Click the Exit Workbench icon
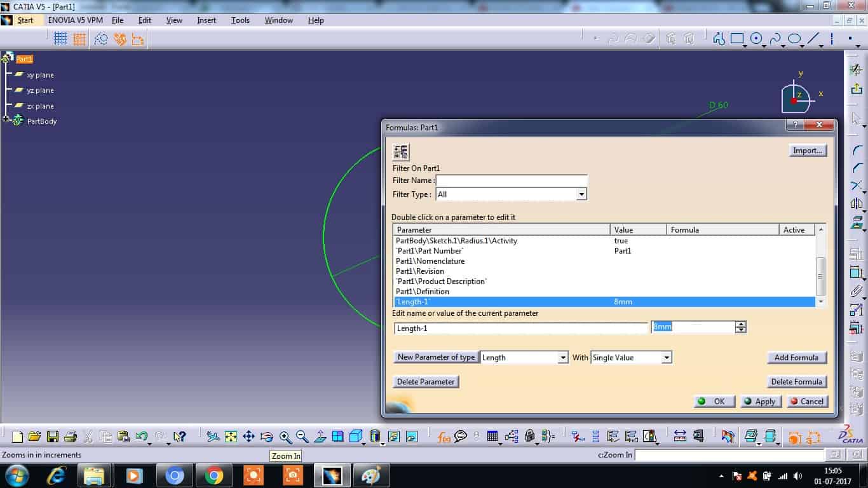The height and width of the screenshot is (488, 868). point(857,90)
